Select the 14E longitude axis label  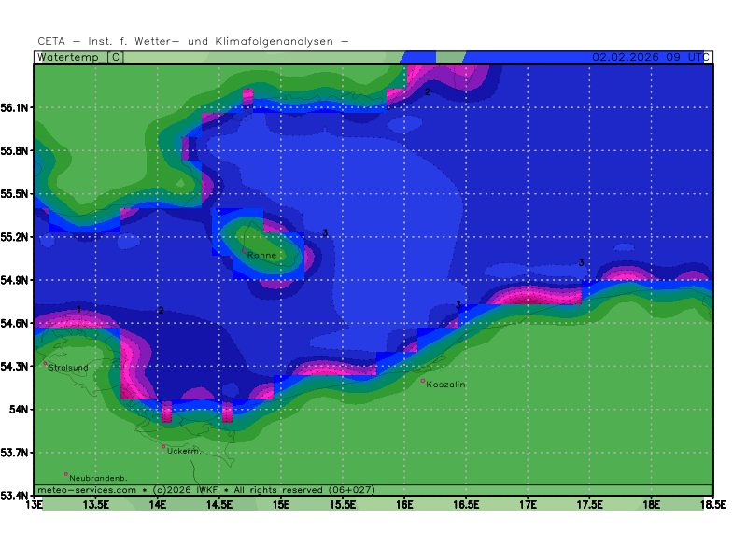[158, 505]
